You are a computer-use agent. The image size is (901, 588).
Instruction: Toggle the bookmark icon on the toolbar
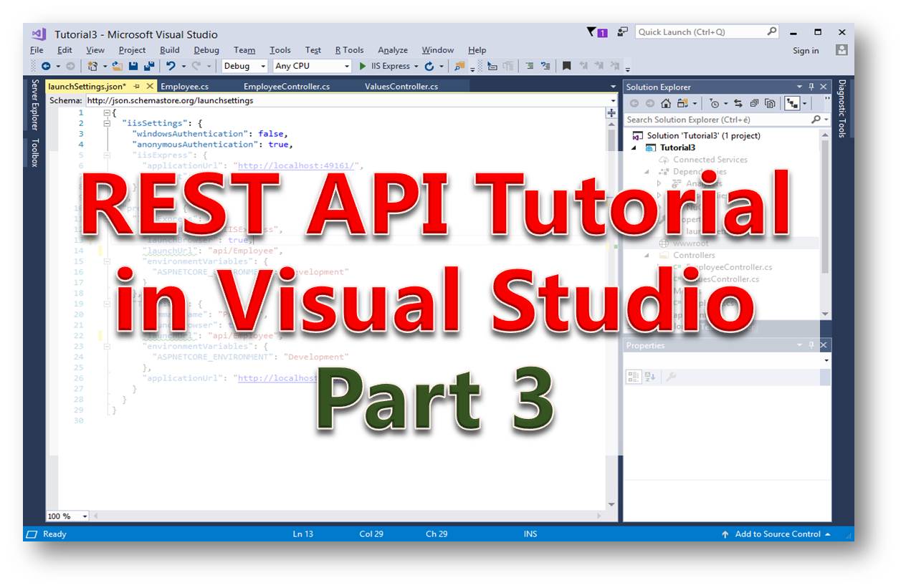(566, 66)
